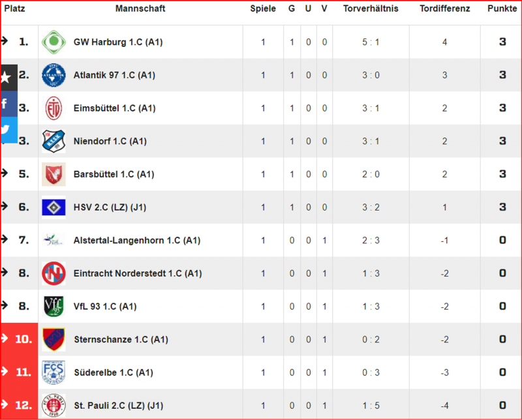Image resolution: width=522 pixels, height=420 pixels.
Task: Click the Eintracht Norderstedt red N logo
Action: [x=54, y=273]
